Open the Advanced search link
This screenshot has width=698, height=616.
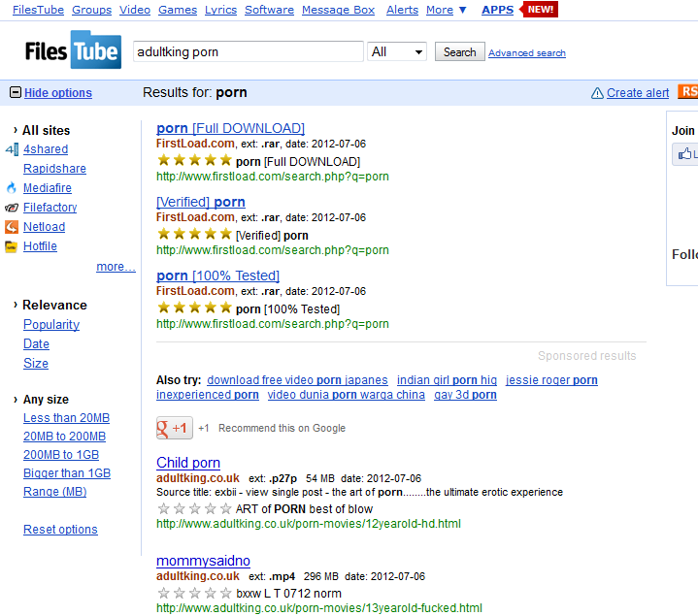coord(527,53)
